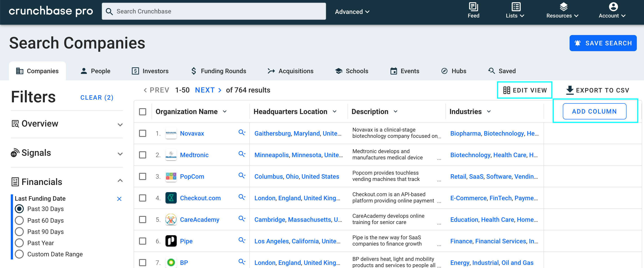This screenshot has height=268, width=644.
Task: Select the Past 60 Days radio option
Action: [20, 220]
